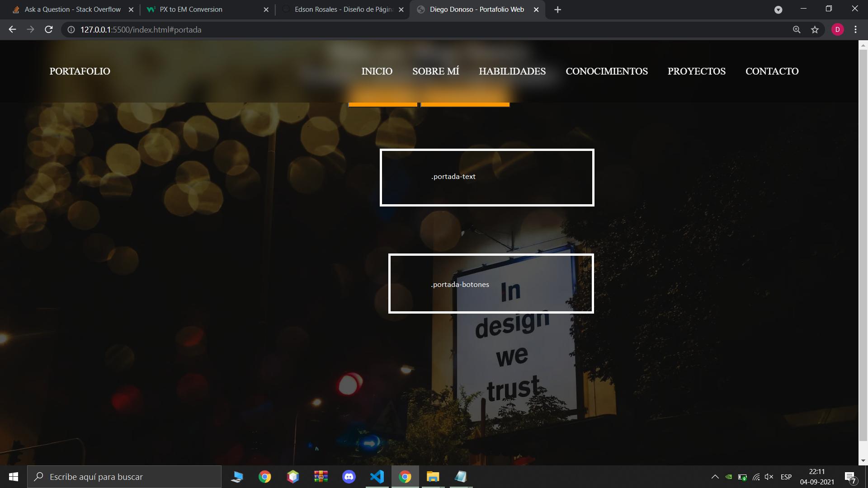Open Discord from the taskbar
The height and width of the screenshot is (488, 868).
(349, 477)
